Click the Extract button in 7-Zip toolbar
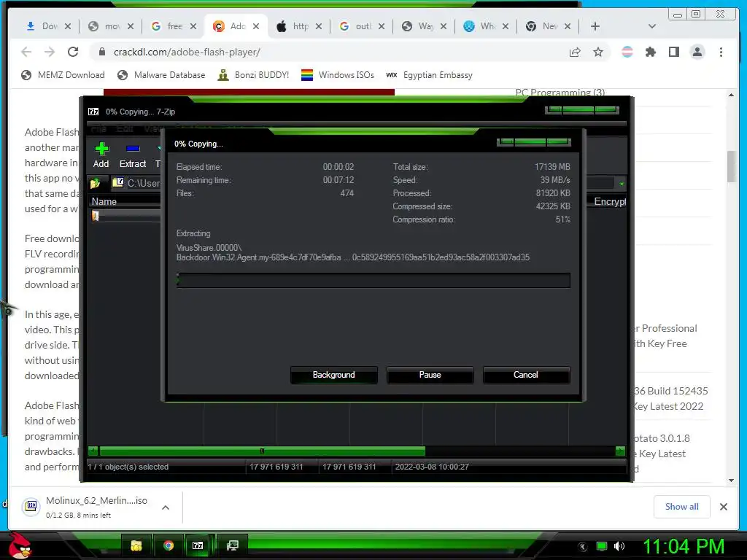The height and width of the screenshot is (560, 747). [x=133, y=155]
